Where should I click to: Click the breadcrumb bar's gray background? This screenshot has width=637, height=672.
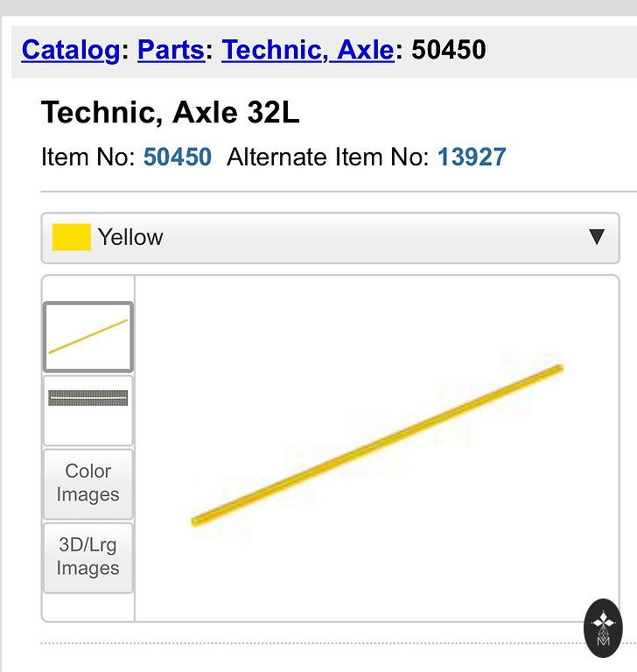pyautogui.click(x=560, y=51)
